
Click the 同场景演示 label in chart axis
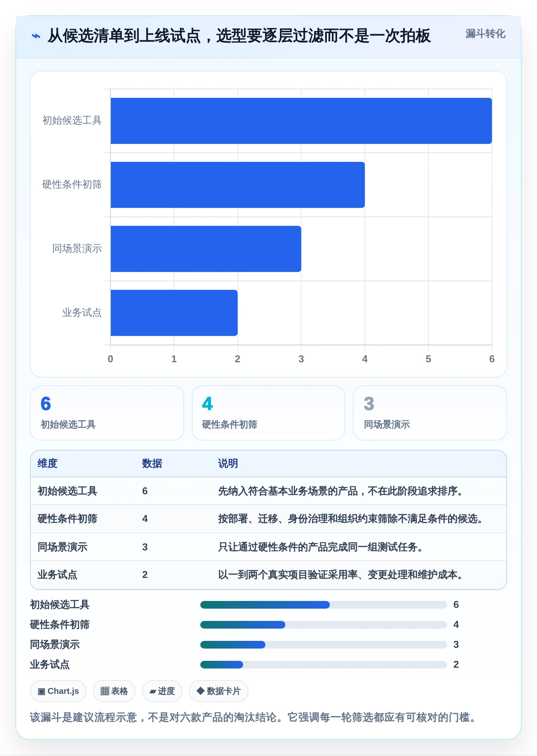tap(77, 249)
